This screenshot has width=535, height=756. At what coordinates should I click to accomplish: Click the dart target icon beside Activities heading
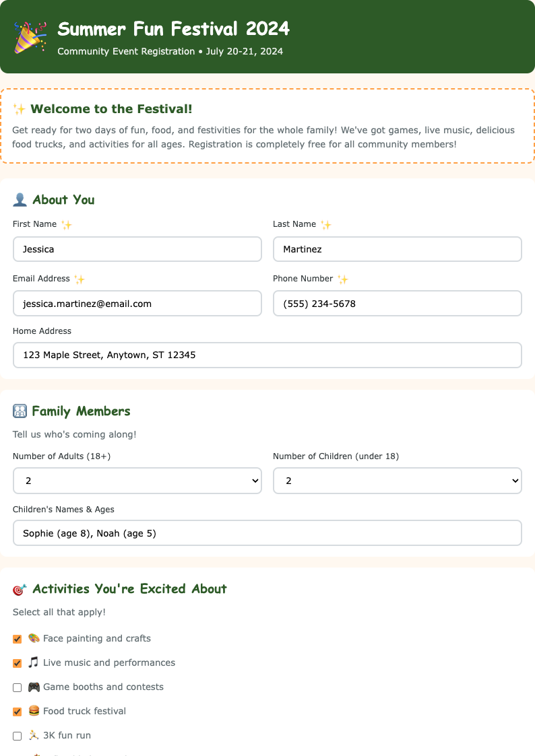19,588
